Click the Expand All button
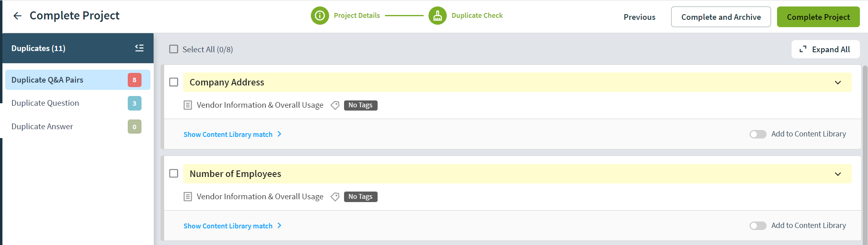Screen dimensions: 868x245 pyautogui.click(x=825, y=49)
